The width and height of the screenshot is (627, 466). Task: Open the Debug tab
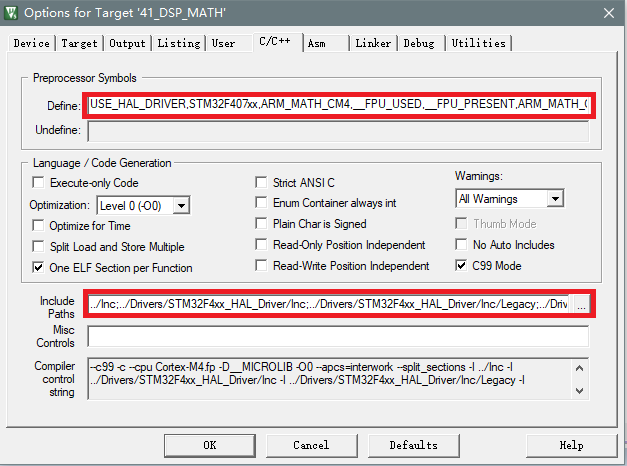tap(420, 44)
